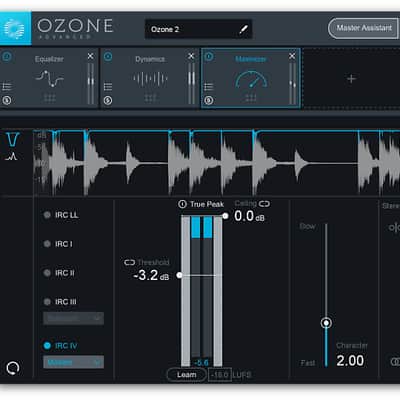
Task: Click the Dynamics waveform icon
Action: (150, 79)
